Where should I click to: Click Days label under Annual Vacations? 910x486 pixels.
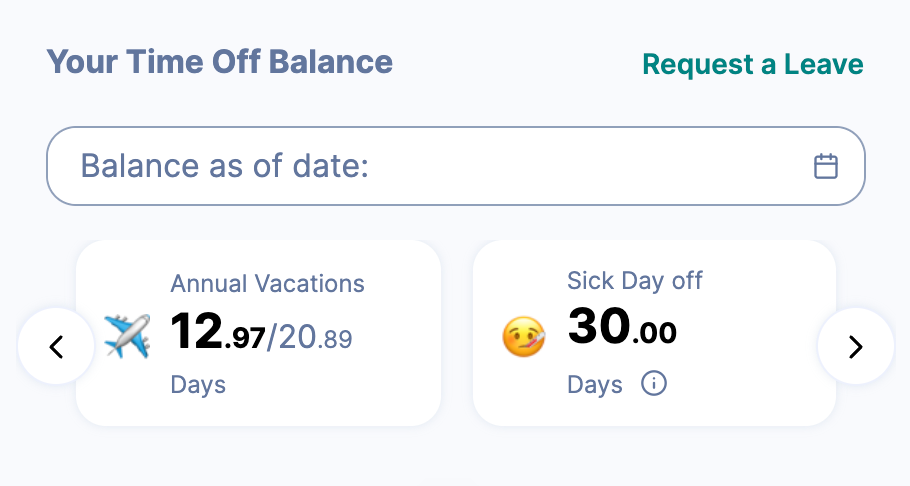[198, 384]
